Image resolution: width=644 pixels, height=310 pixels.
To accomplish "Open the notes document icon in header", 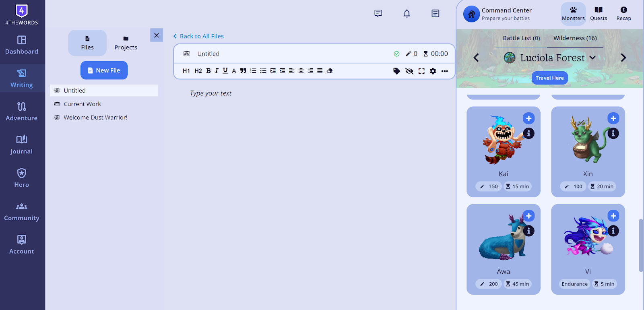I will pyautogui.click(x=436, y=13).
